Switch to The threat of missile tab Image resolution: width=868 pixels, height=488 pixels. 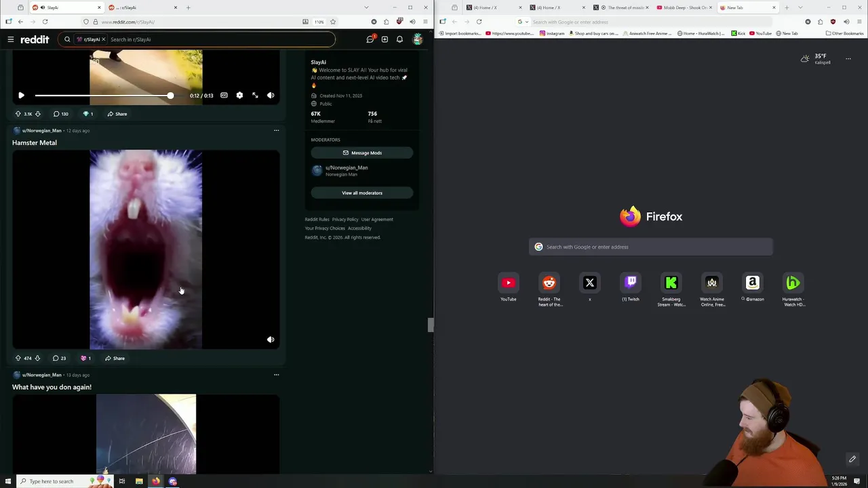click(x=622, y=7)
